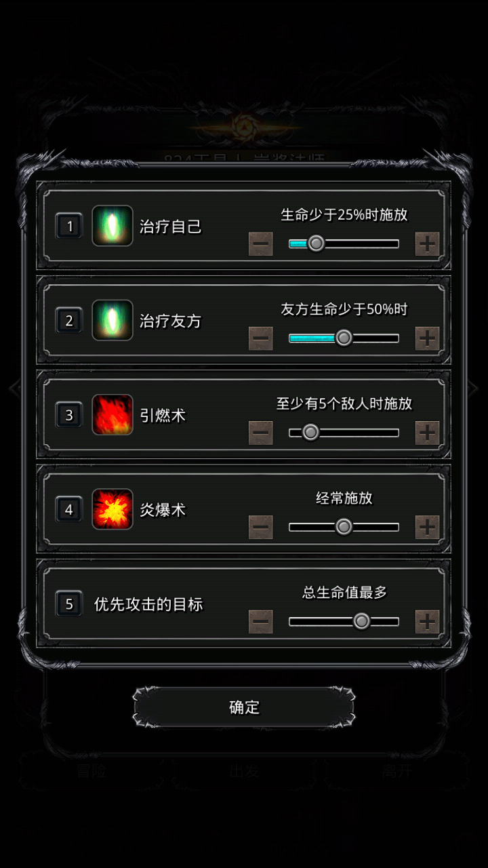Decrease 炎爆术 cast frequency with minus

coord(261,526)
